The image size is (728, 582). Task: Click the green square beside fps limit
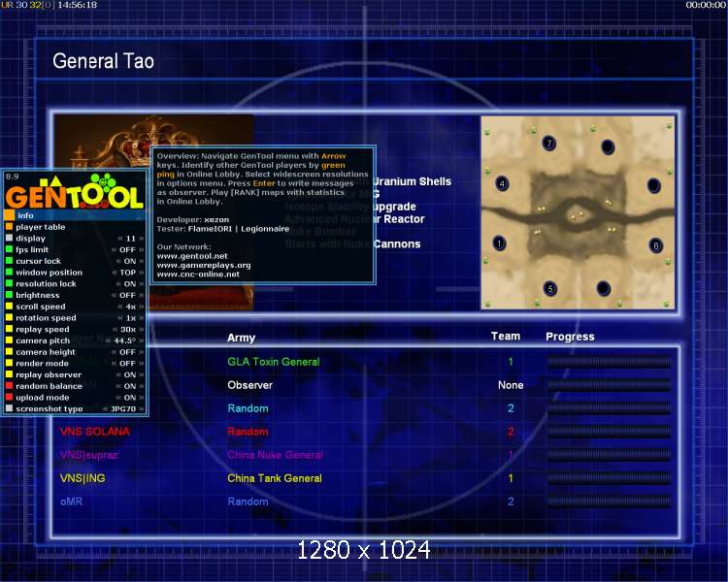click(x=10, y=249)
